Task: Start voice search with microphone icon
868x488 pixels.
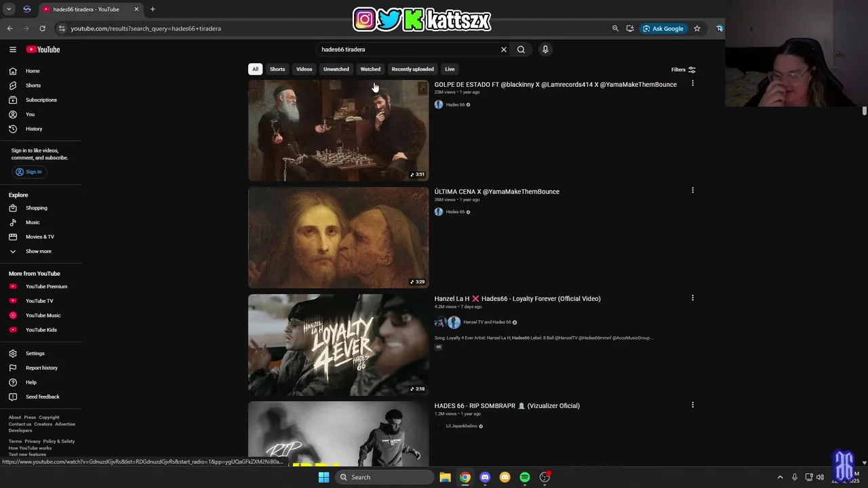Action: pyautogui.click(x=545, y=49)
